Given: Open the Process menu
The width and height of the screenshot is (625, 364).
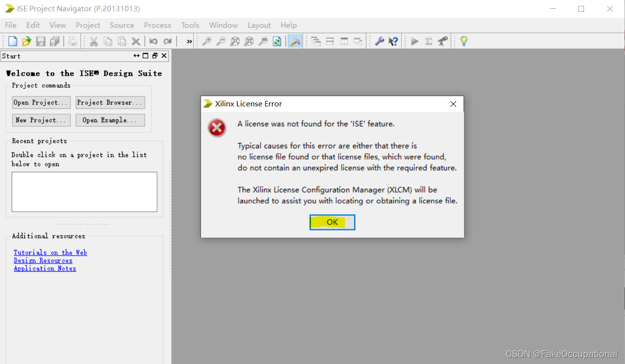Looking at the screenshot, I should 157,25.
